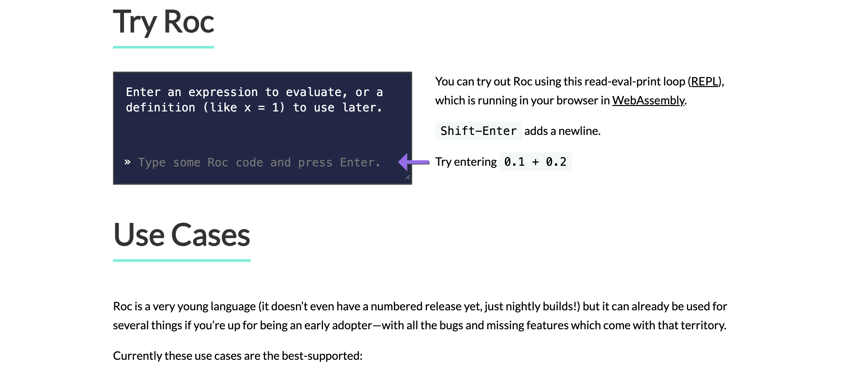868x372 pixels.
Task: Click the 'Roc is a very young language' paragraph
Action: point(420,316)
